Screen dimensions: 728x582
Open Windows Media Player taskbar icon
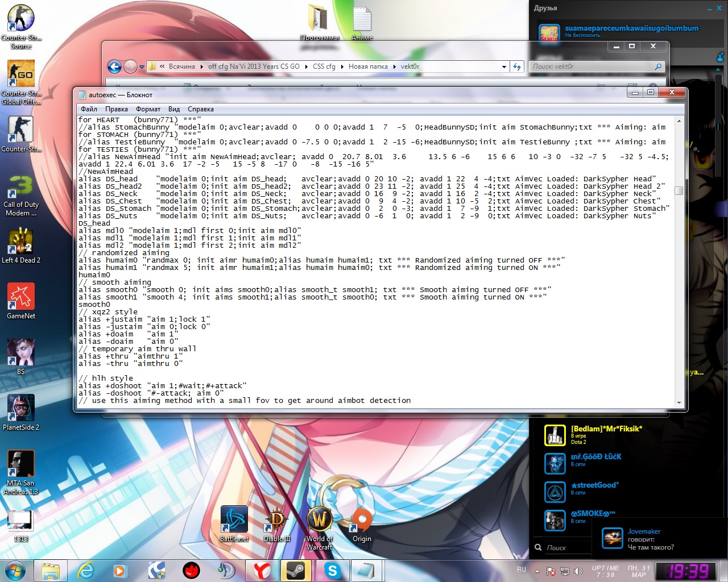[x=120, y=570]
